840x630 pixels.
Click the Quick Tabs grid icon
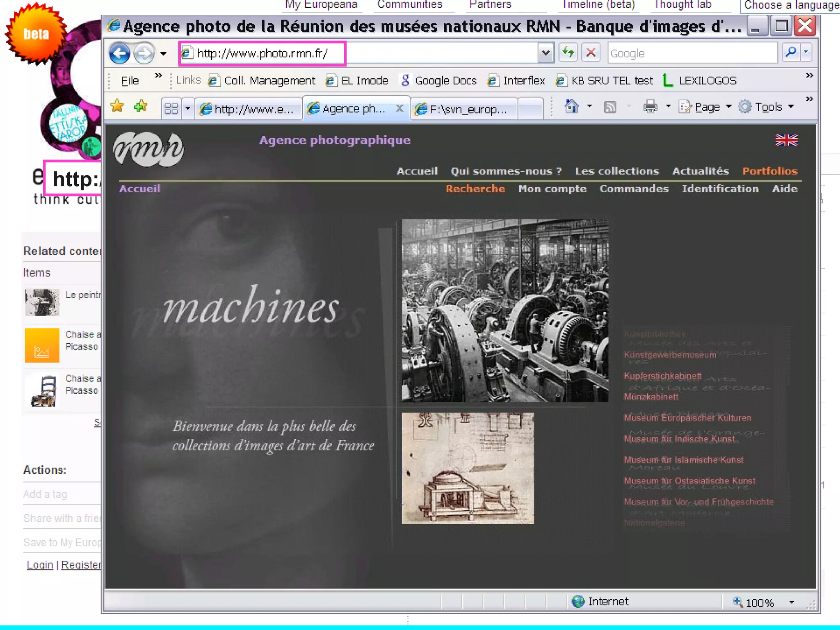click(171, 109)
